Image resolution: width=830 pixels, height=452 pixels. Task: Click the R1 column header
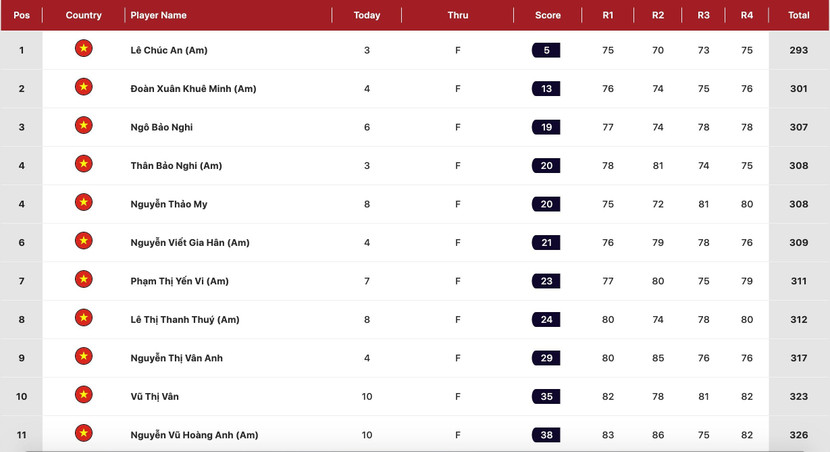pyautogui.click(x=607, y=15)
